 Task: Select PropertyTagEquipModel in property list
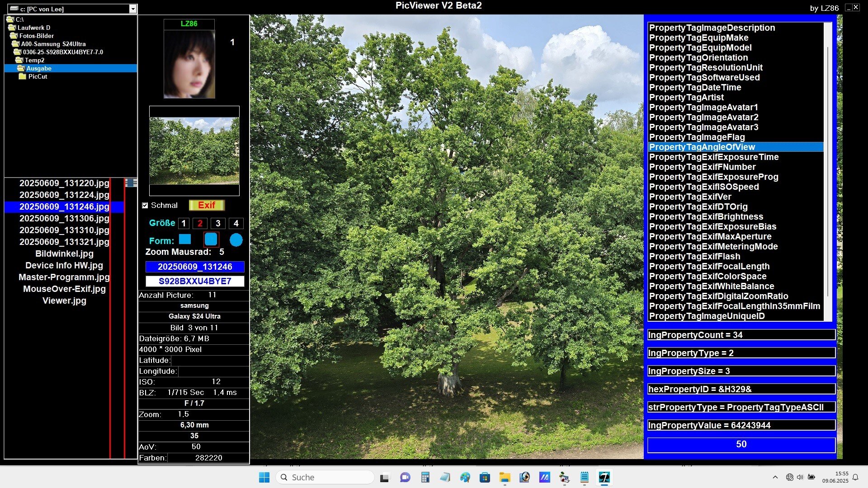click(x=700, y=47)
